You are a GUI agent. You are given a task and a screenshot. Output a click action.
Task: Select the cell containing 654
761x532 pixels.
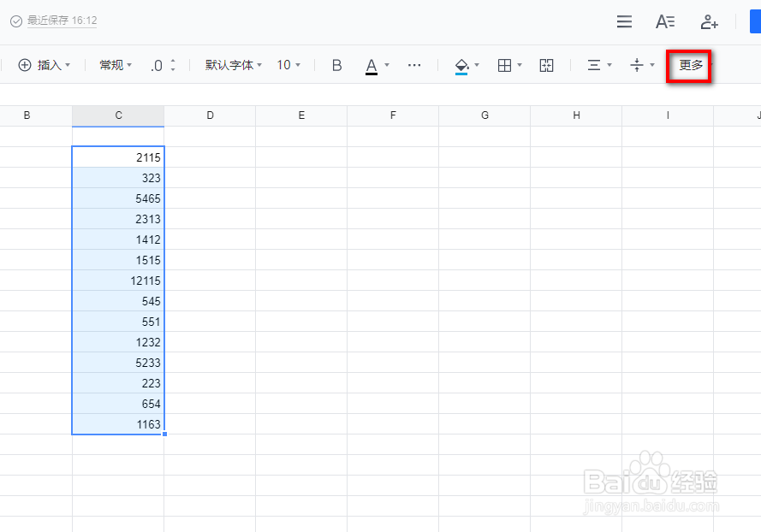pyautogui.click(x=118, y=404)
